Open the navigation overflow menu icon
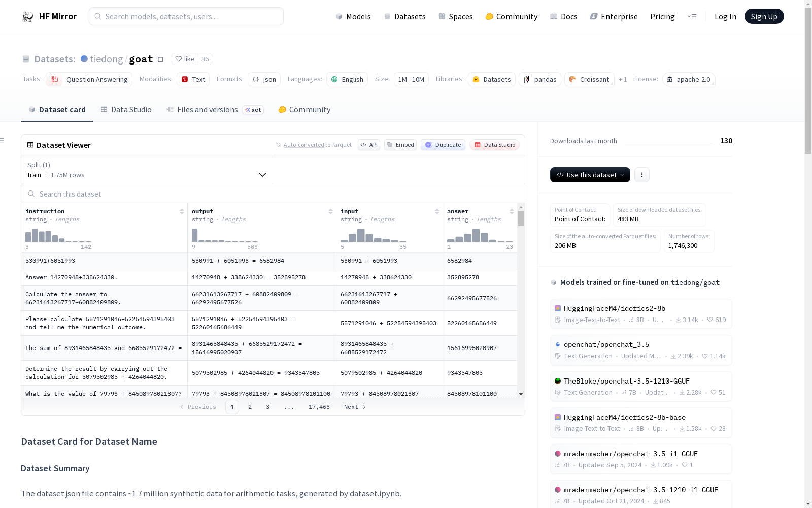Screen dimensions: 812x508 (692, 16)
